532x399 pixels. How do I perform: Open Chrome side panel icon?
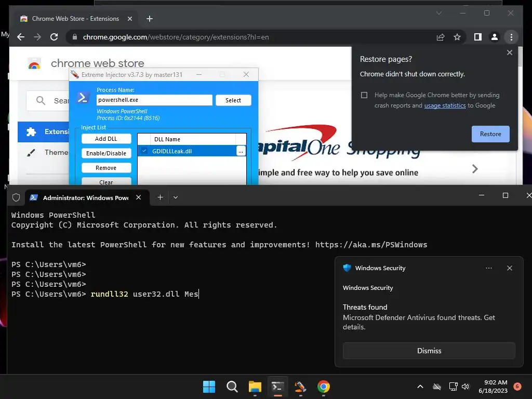(478, 37)
